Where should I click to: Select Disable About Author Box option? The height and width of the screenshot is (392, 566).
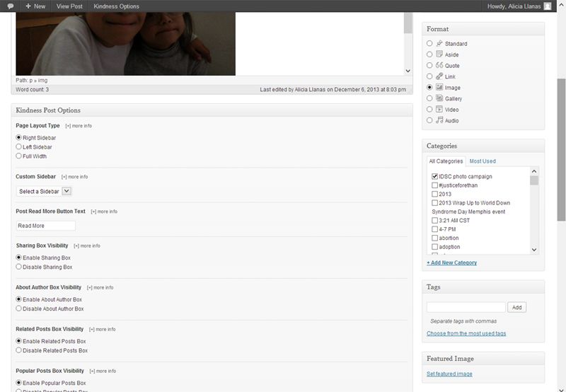[x=19, y=309]
